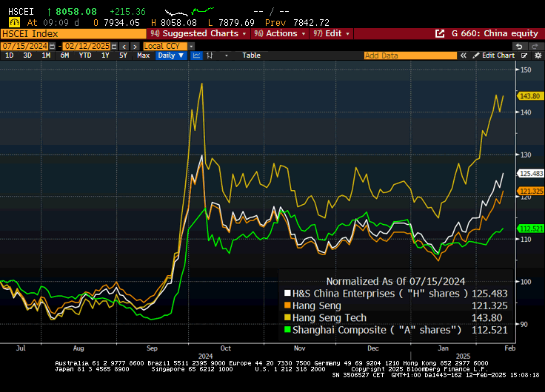
Task: Select the 1D range tab
Action: pos(10,55)
